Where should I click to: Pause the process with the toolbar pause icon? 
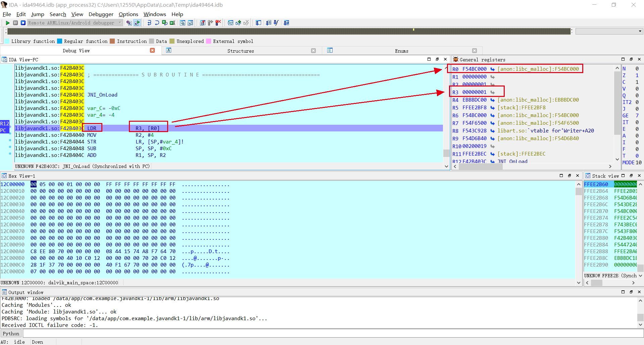[15, 23]
